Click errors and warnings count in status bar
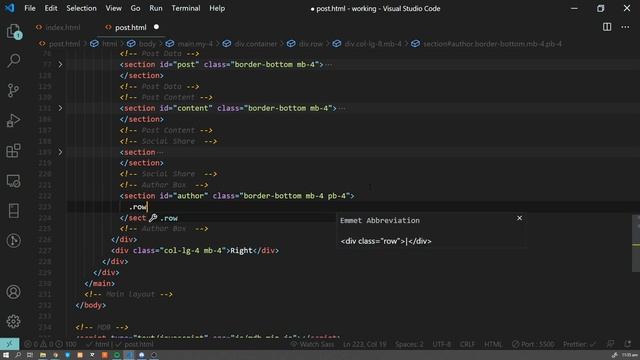Viewport: 640px width, 360px height. coord(50,344)
